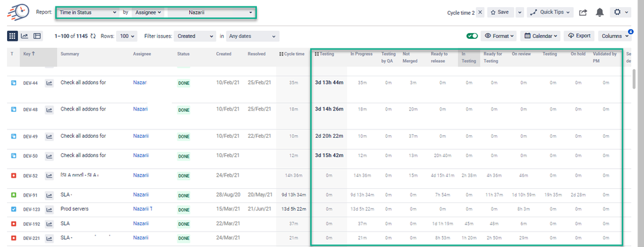The image size is (644, 247).
Task: Click the vertical scrollbar handle
Action: click(x=634, y=79)
